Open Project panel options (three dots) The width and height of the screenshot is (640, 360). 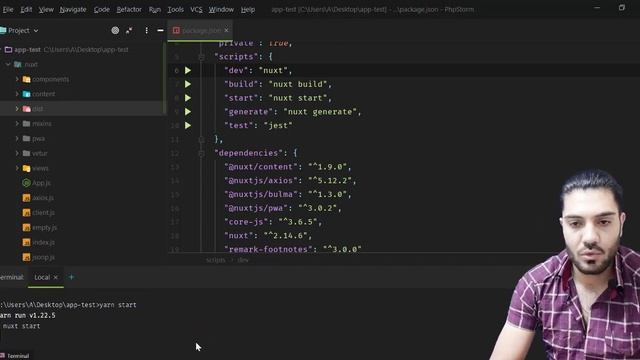(x=147, y=30)
